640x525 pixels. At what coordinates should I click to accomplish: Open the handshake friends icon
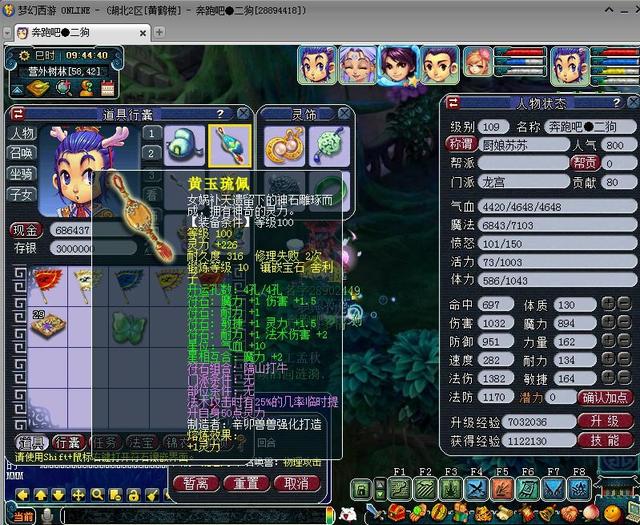click(x=569, y=513)
